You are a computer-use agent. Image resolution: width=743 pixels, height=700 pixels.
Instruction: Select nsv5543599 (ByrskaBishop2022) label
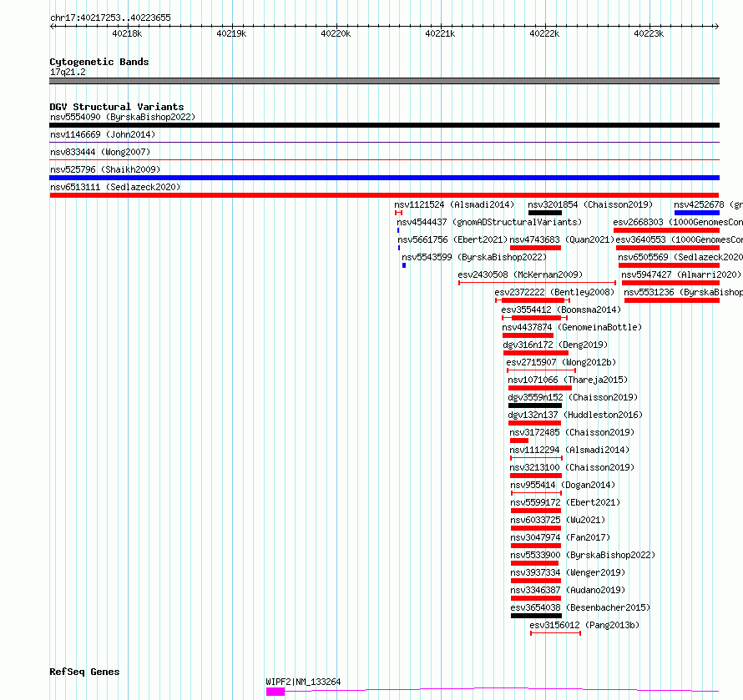474,257
